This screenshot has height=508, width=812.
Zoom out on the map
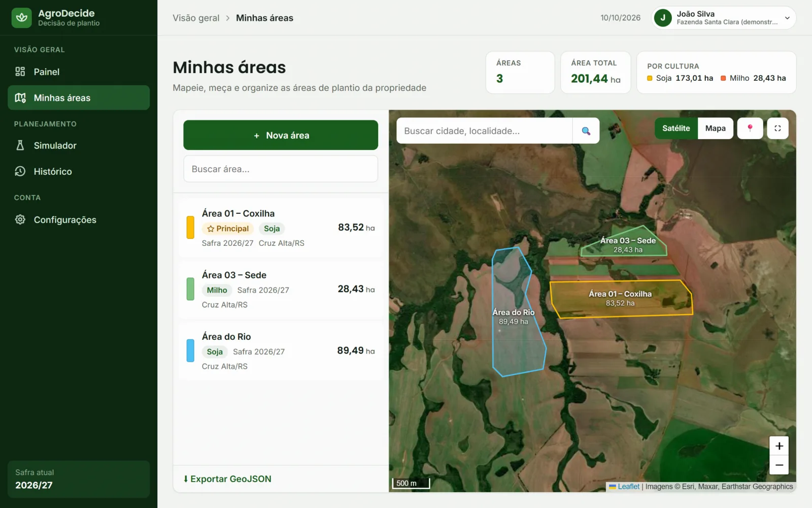779,465
